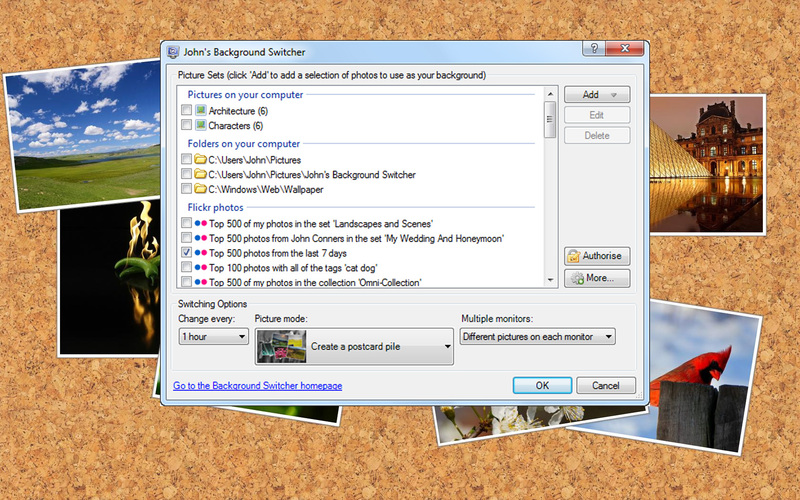This screenshot has height=500, width=800.
Task: Click the Authorise button
Action: [x=597, y=256]
